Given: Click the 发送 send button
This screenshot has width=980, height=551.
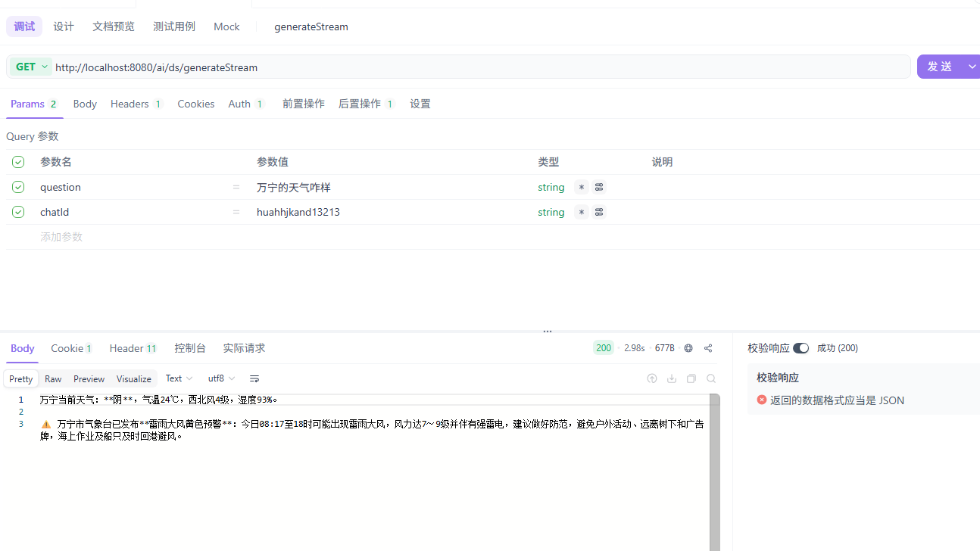Looking at the screenshot, I should tap(940, 67).
